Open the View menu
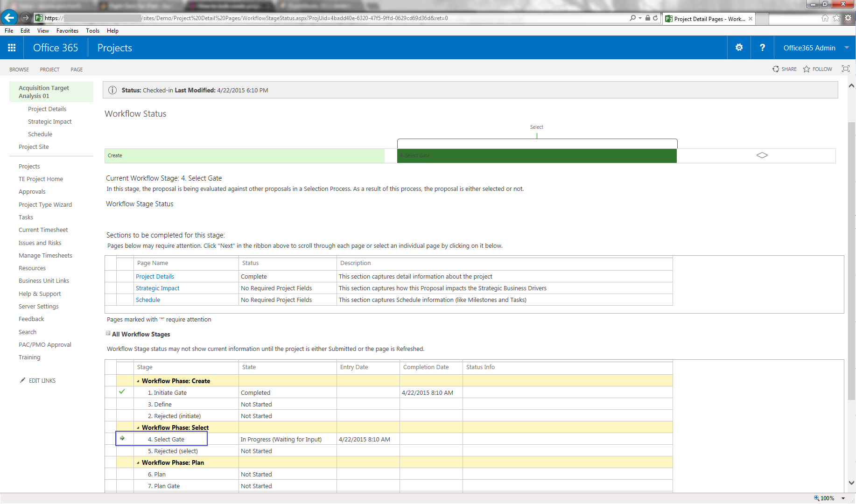 (43, 31)
